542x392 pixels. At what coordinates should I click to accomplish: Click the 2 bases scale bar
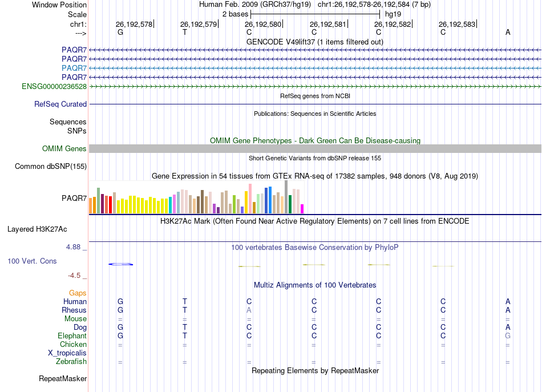tap(316, 14)
